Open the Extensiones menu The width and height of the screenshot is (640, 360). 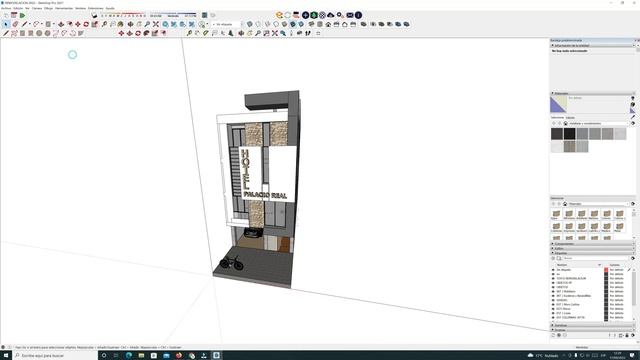point(96,8)
